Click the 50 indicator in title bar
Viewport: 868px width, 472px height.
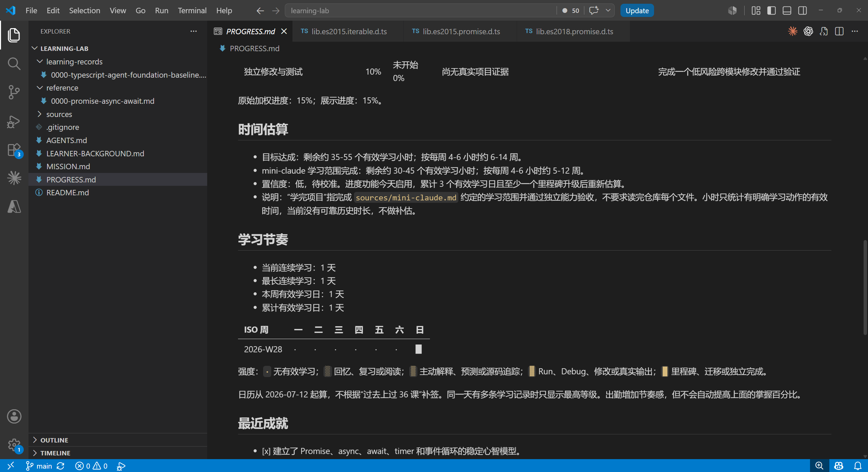coord(571,11)
